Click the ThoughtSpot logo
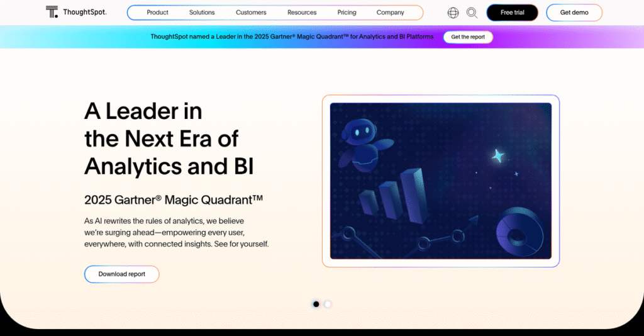The image size is (644, 336). coord(76,12)
